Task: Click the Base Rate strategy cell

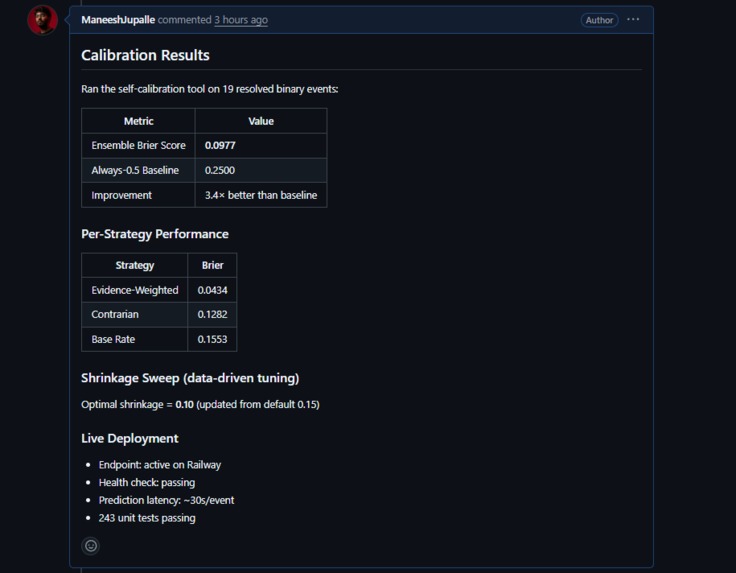Action: pos(135,339)
